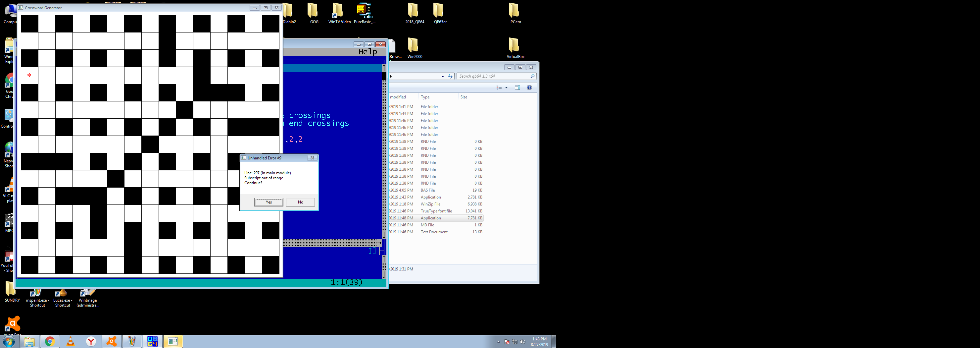Image resolution: width=980 pixels, height=348 pixels.
Task: Expand the address bar history dropdown
Action: pyautogui.click(x=442, y=77)
